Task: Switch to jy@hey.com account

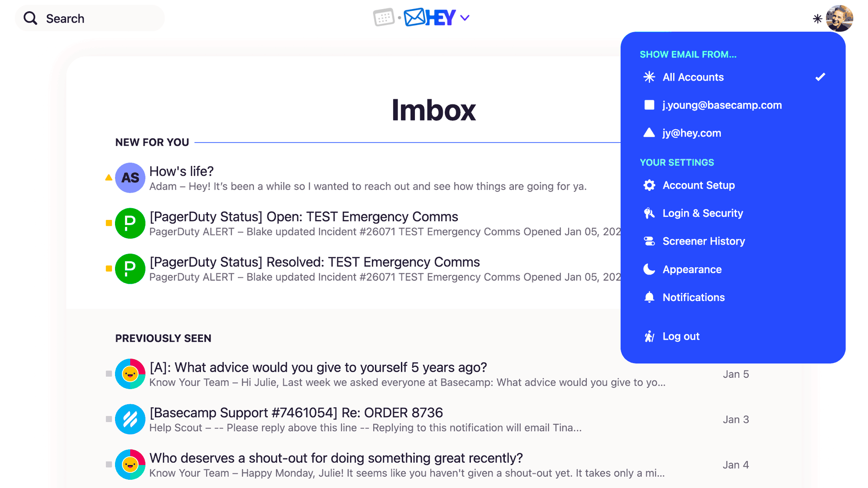Action: 691,133
